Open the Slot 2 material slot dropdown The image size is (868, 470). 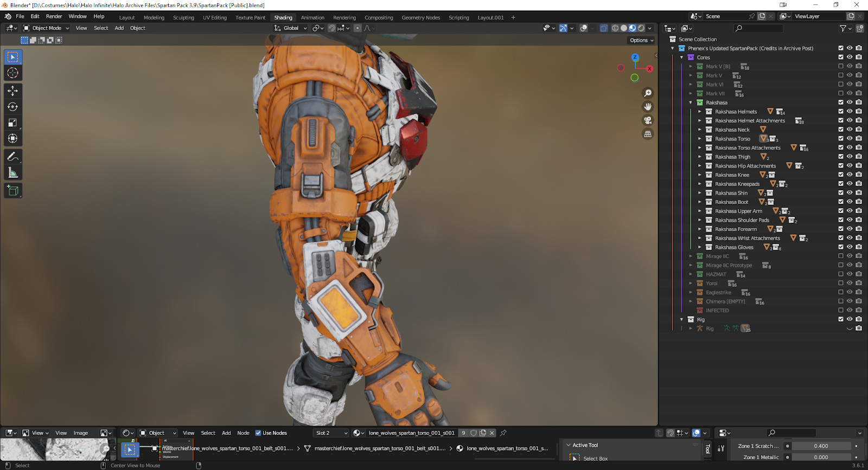(331, 433)
